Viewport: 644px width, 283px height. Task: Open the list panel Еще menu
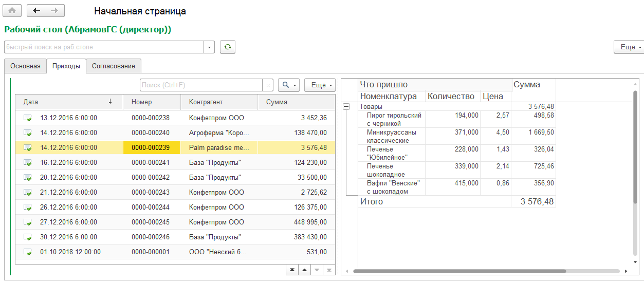point(320,85)
